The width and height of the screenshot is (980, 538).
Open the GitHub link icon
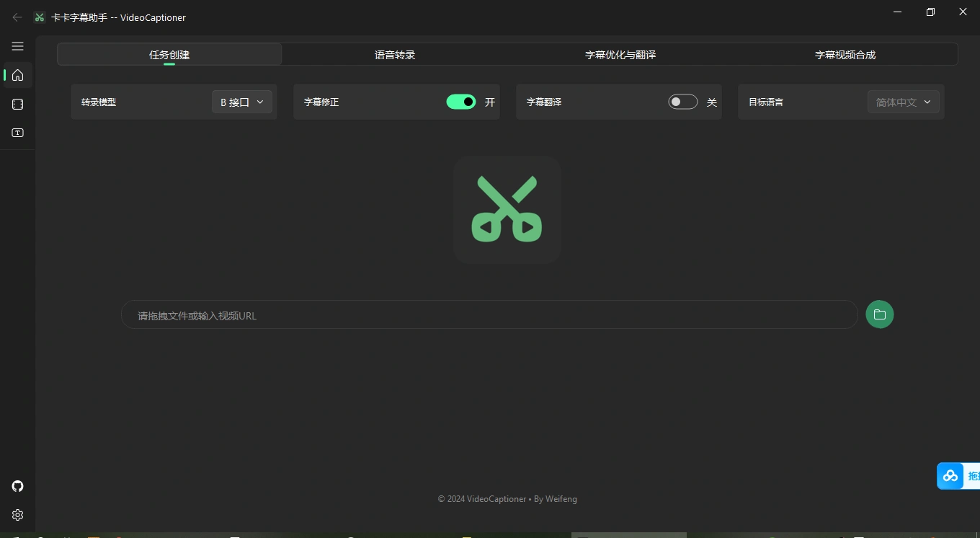click(x=18, y=486)
